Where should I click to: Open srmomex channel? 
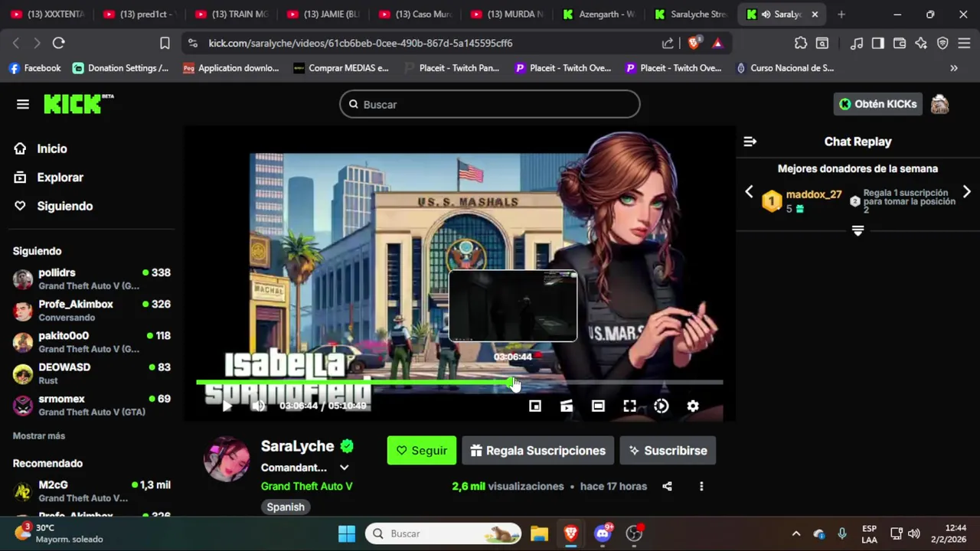click(92, 405)
